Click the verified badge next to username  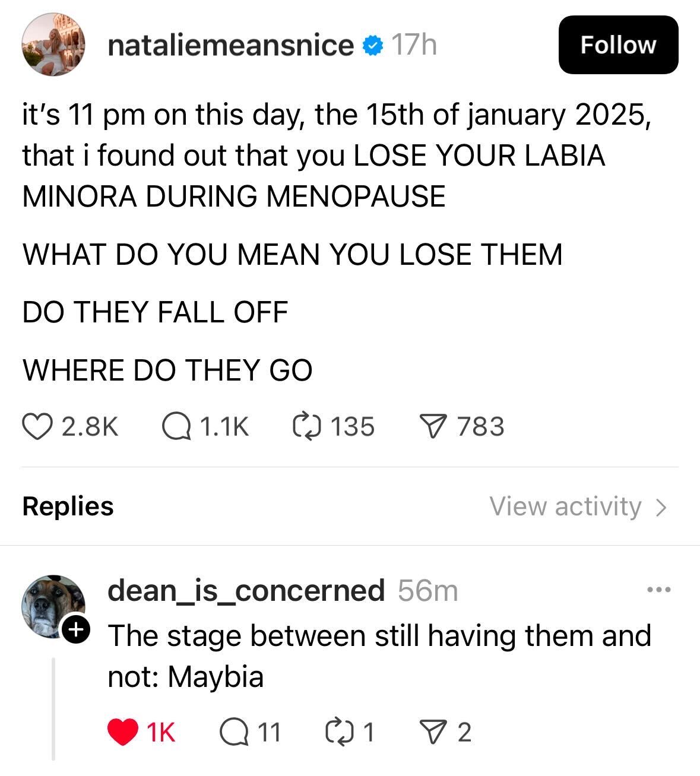(x=372, y=46)
